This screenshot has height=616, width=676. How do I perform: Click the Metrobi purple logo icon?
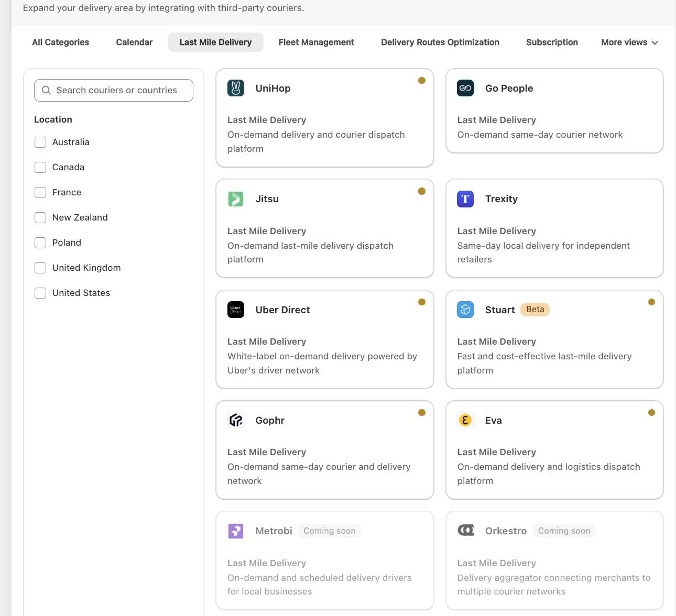(x=236, y=531)
